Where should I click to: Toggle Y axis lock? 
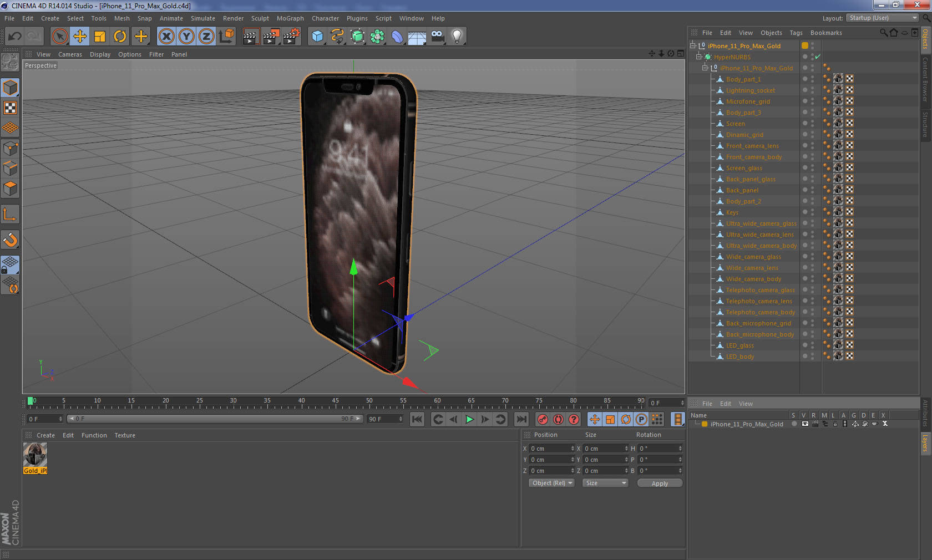click(x=186, y=37)
